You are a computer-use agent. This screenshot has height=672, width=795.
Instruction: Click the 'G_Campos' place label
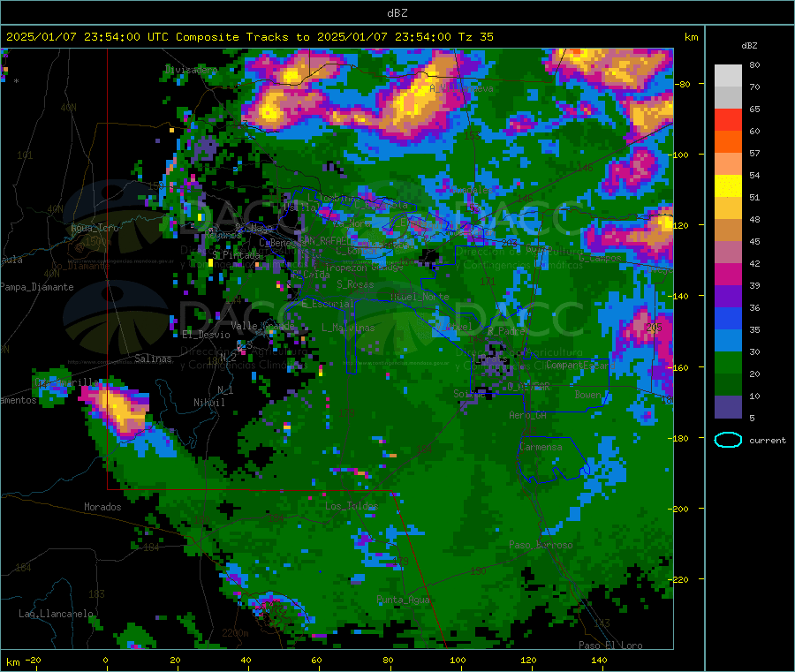(600, 258)
